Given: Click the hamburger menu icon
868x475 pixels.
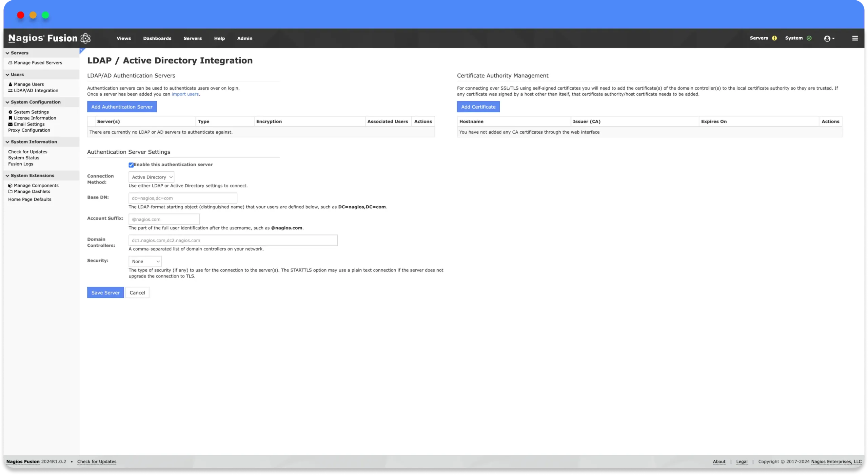Looking at the screenshot, I should pyautogui.click(x=855, y=38).
